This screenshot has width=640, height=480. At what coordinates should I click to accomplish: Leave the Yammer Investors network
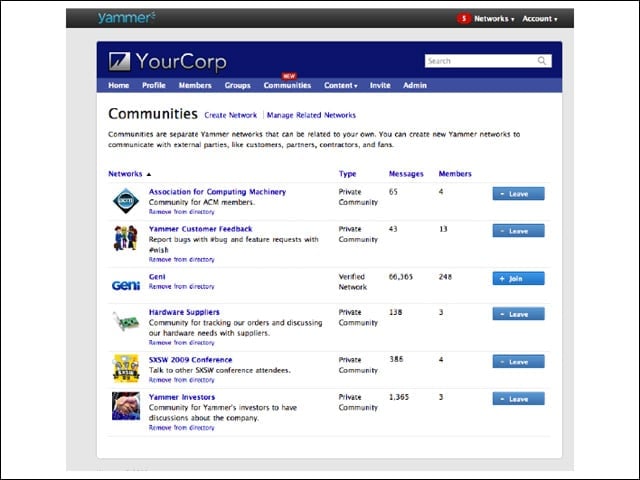pos(518,399)
